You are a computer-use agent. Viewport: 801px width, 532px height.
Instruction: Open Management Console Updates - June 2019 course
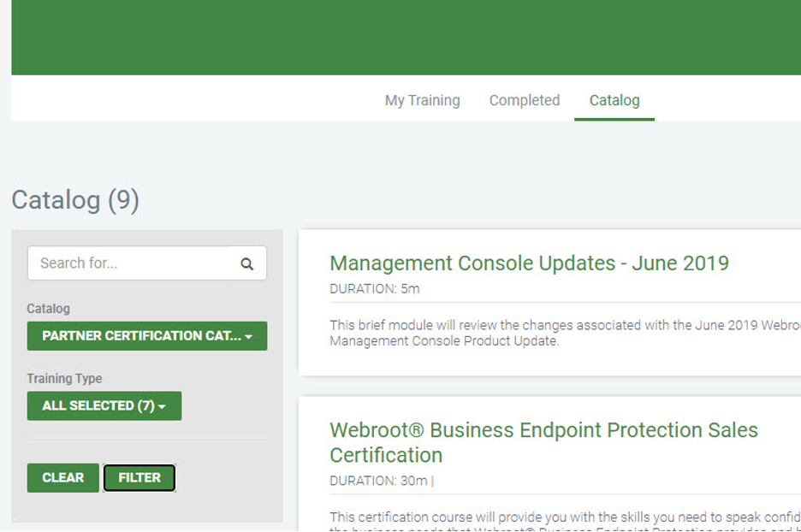tap(529, 263)
